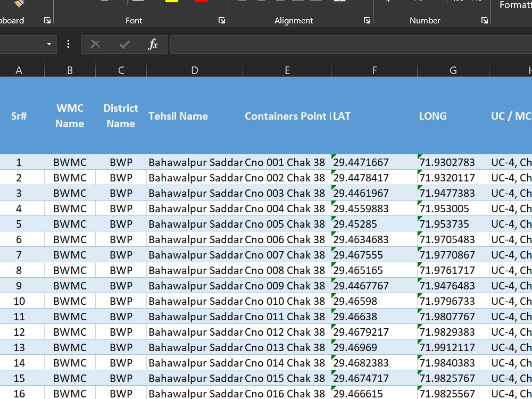
Task: Select column D header
Action: tap(195, 71)
